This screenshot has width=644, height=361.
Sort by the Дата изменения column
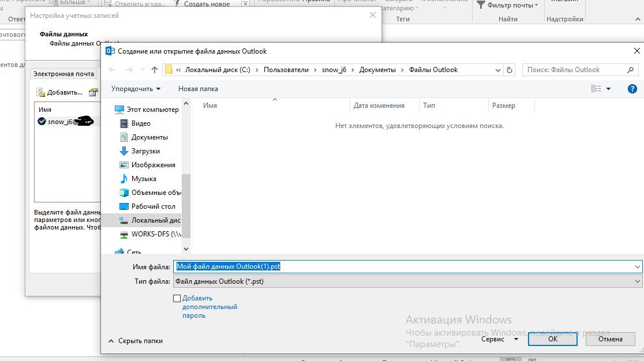point(379,106)
